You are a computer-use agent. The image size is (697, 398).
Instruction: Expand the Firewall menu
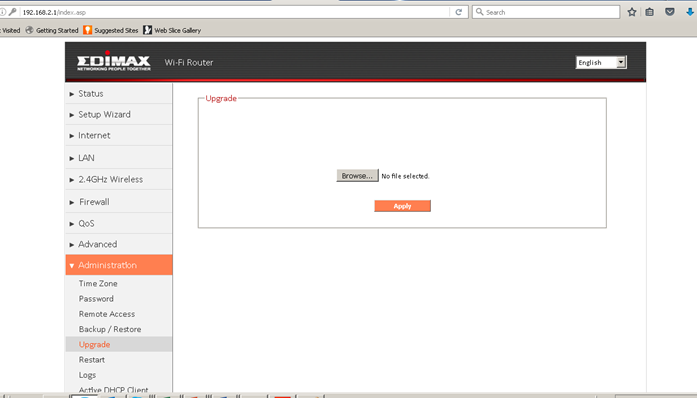(119, 201)
